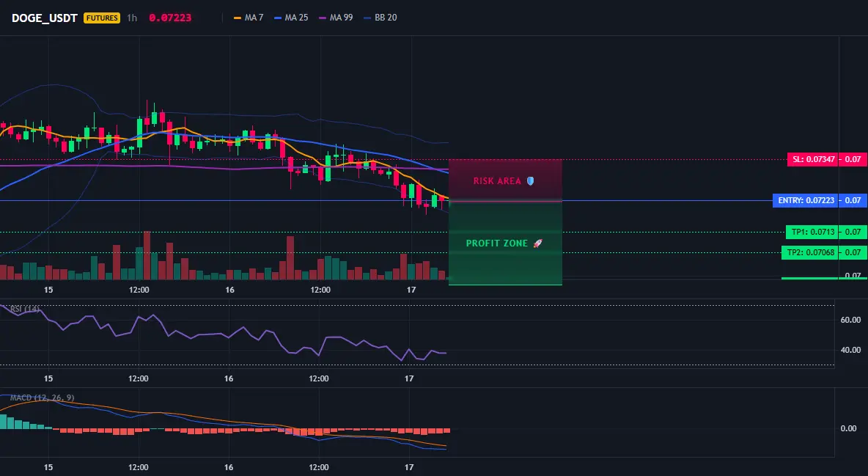868x476 pixels.
Task: Expand the RSI (14) indicator settings
Action: click(x=25, y=309)
